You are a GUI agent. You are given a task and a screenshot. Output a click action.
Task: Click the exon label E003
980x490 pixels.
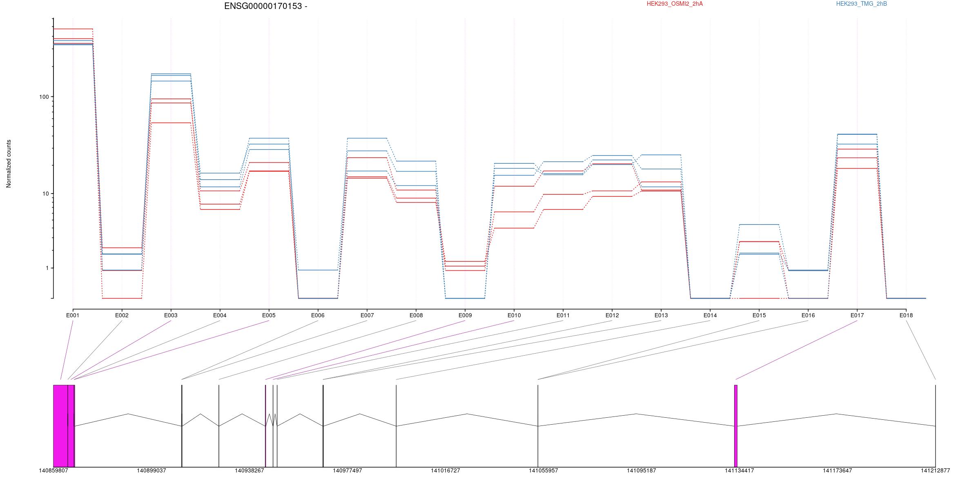[x=171, y=315]
